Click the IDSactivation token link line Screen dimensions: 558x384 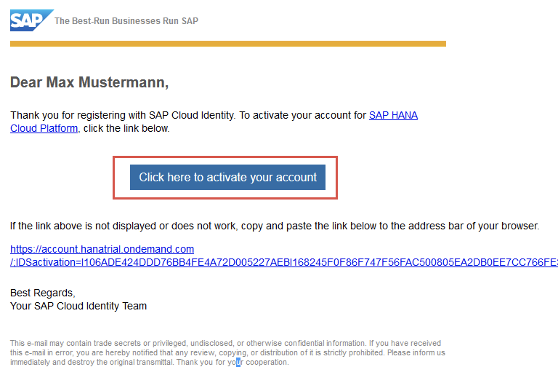pos(284,262)
